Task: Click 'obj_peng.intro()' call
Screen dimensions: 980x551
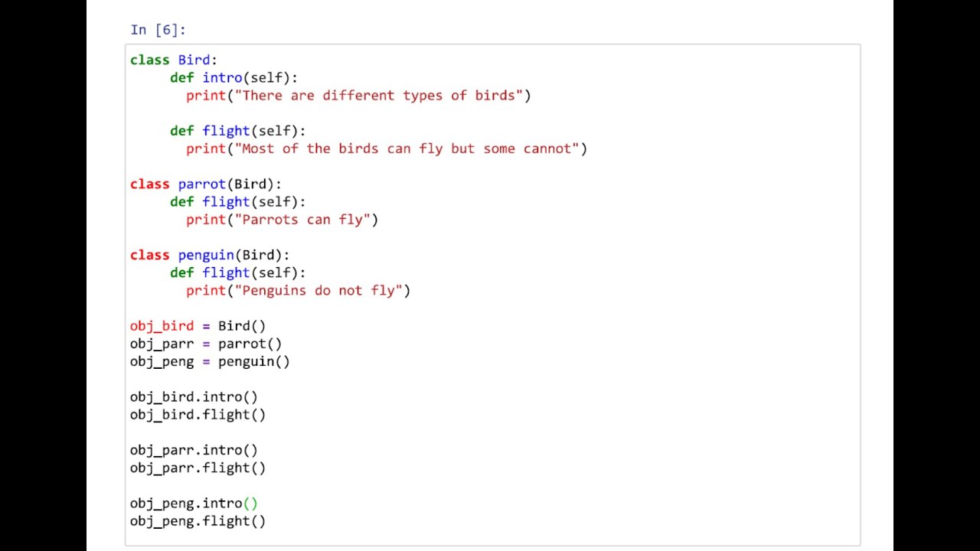Action: pos(194,504)
